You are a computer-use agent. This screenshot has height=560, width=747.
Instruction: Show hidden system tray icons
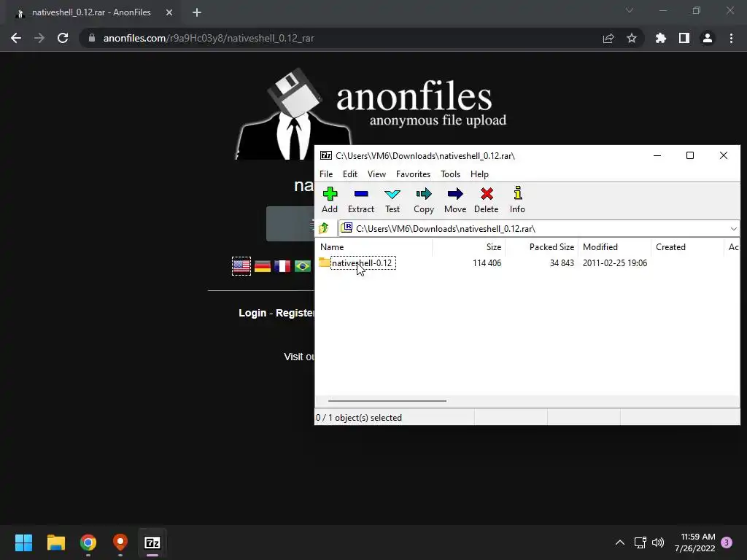[620, 542]
